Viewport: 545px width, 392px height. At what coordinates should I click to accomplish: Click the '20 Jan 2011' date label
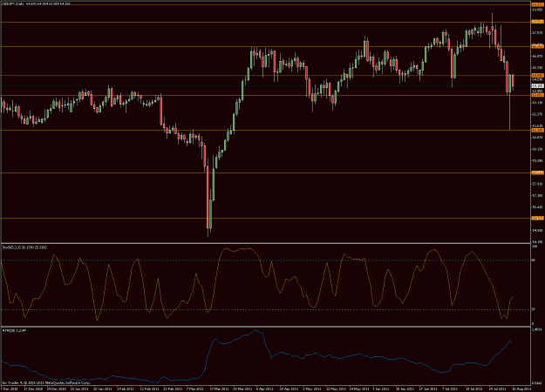[103, 389]
